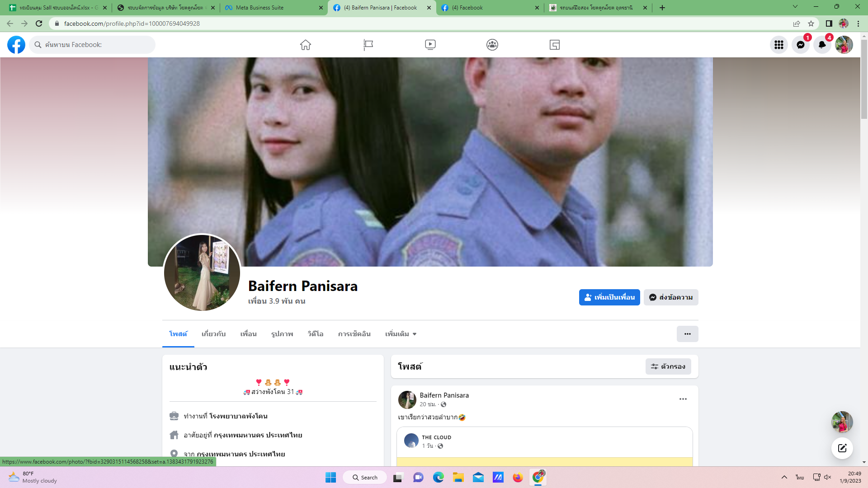Open post options three-dot menu
868x488 pixels.
pos(683,399)
